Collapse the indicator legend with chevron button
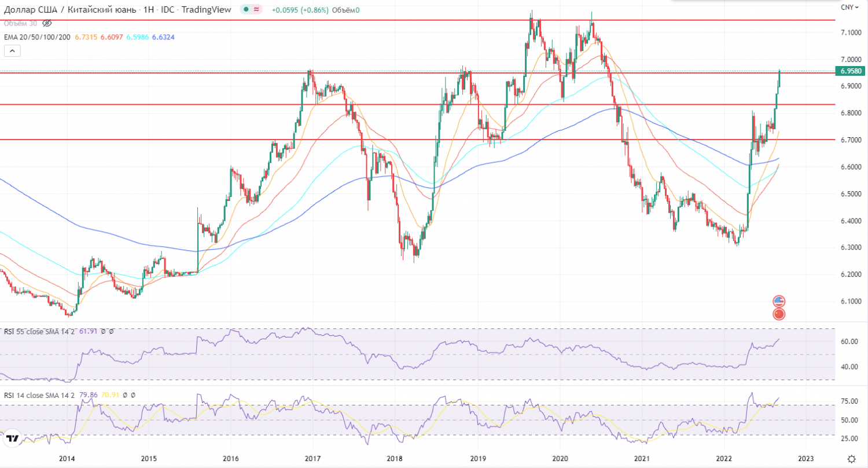This screenshot has width=868, height=468. [12, 51]
